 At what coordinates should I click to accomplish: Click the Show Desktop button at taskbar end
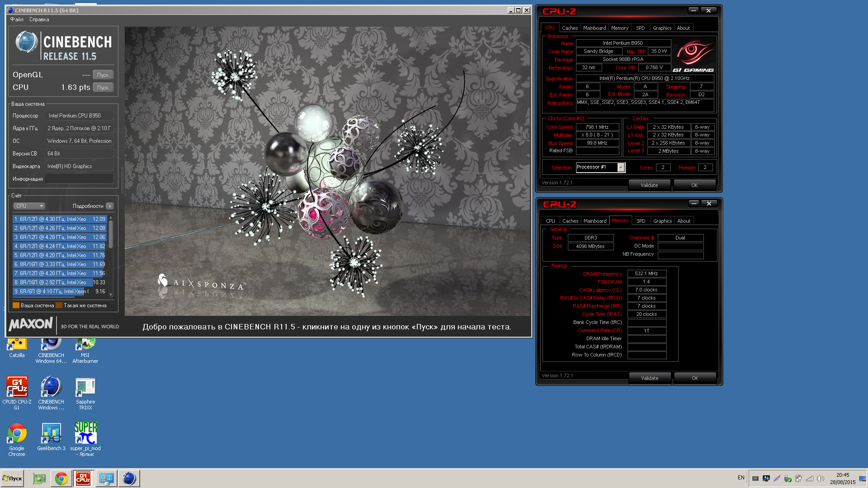[x=863, y=479]
